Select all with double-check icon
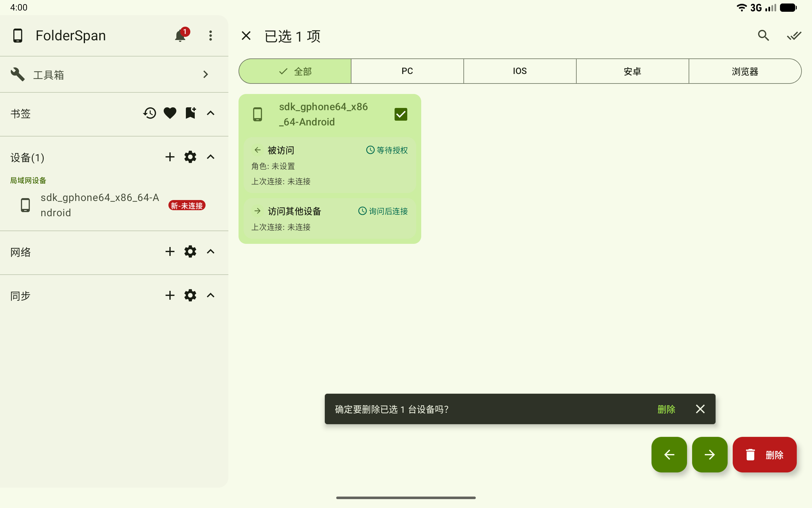This screenshot has height=508, width=812. pos(794,35)
